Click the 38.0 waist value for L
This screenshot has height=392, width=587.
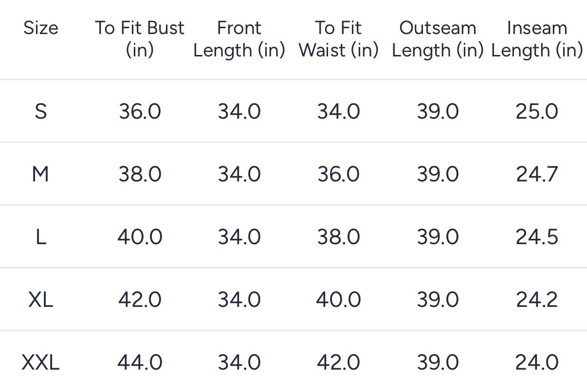tap(338, 237)
